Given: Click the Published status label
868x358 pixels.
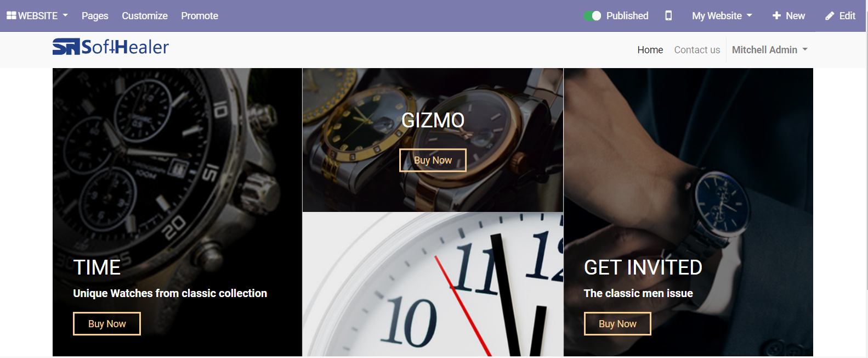Looking at the screenshot, I should [x=627, y=16].
